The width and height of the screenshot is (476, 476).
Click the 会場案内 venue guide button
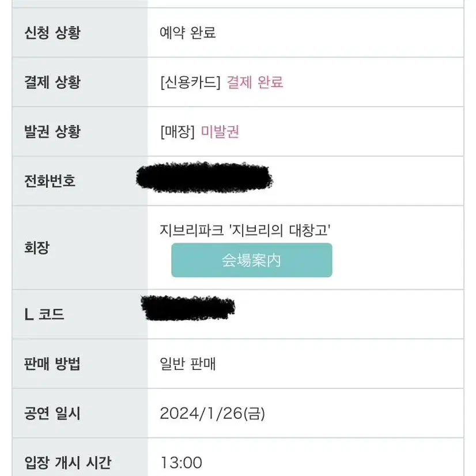pos(252,260)
